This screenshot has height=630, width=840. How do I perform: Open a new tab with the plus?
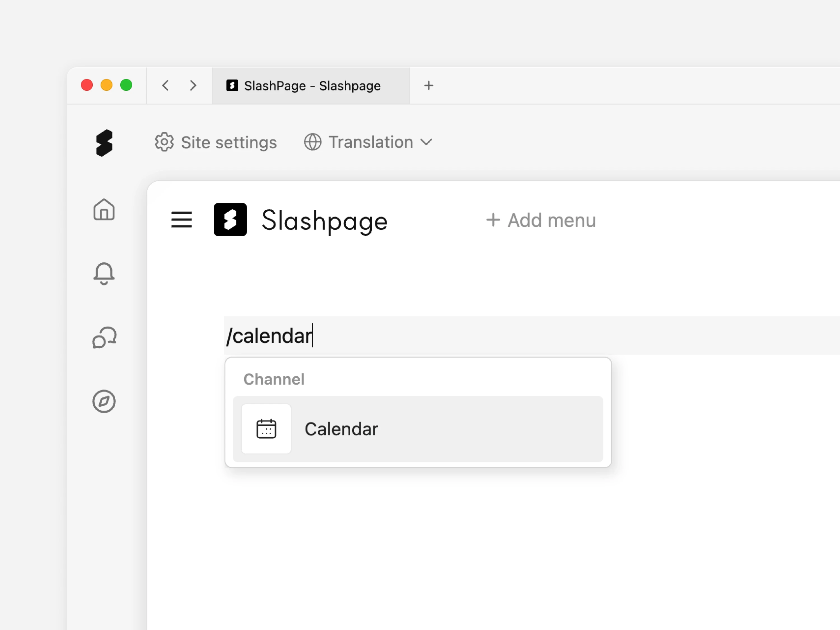pyautogui.click(x=429, y=85)
